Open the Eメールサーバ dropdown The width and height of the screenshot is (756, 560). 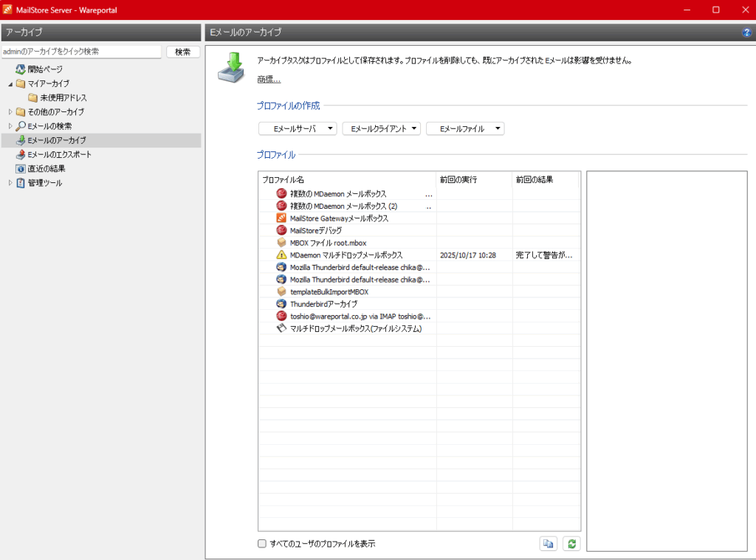coord(298,128)
